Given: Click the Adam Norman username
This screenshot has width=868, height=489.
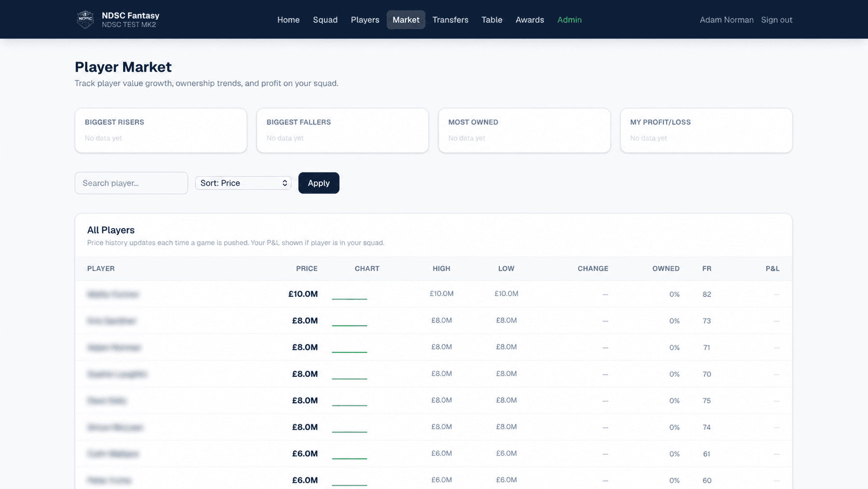Looking at the screenshot, I should pos(726,20).
